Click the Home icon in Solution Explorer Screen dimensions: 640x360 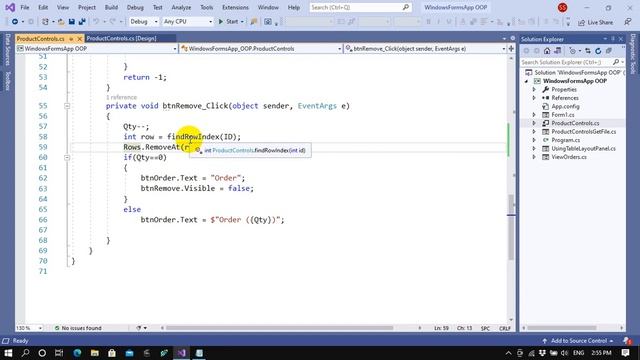(x=547, y=51)
